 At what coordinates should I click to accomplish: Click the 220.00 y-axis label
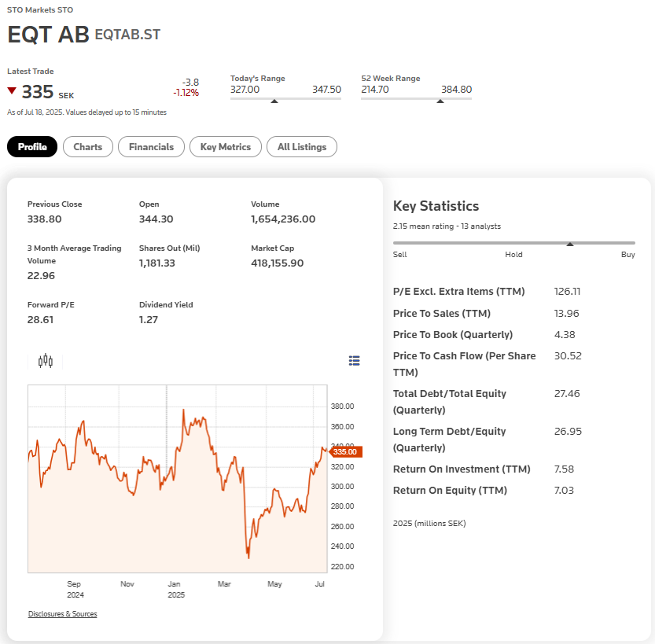pyautogui.click(x=342, y=567)
